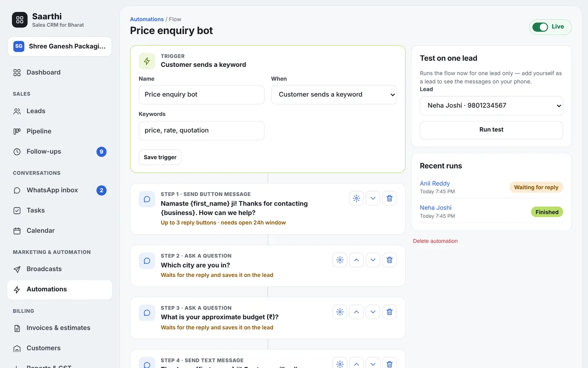Open the test Lead dropdown
This screenshot has width=588, height=368.
tap(491, 106)
